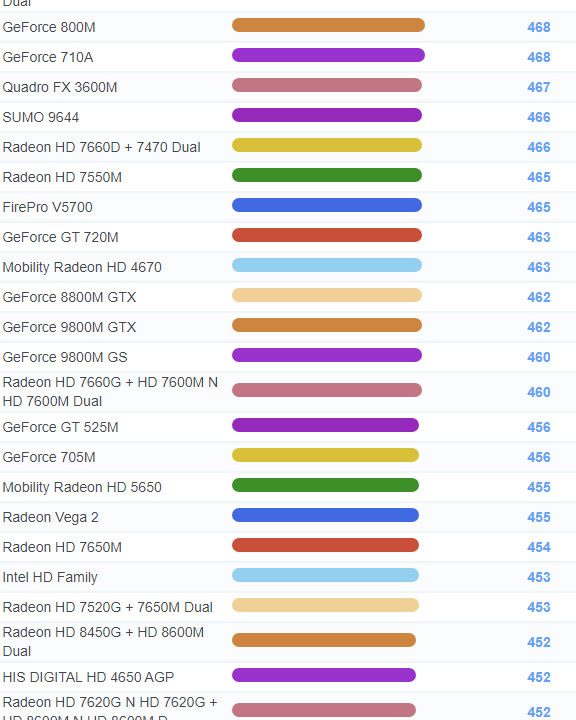Select GeForce 8800M GTX name

[69, 297]
